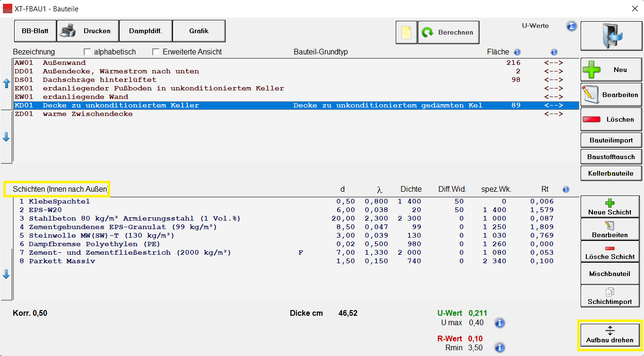
Task: Click Löschen with red minus icon
Action: coord(611,119)
